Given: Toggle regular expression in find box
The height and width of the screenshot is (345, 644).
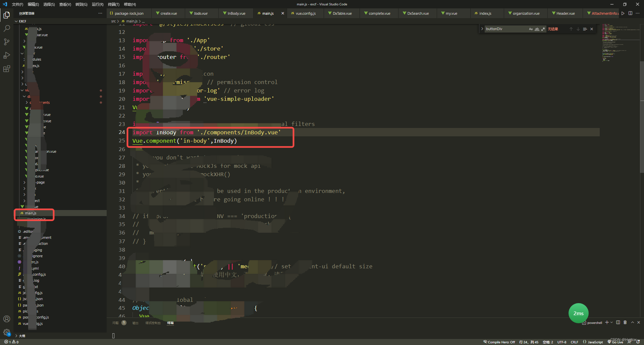Looking at the screenshot, I should pos(543,29).
